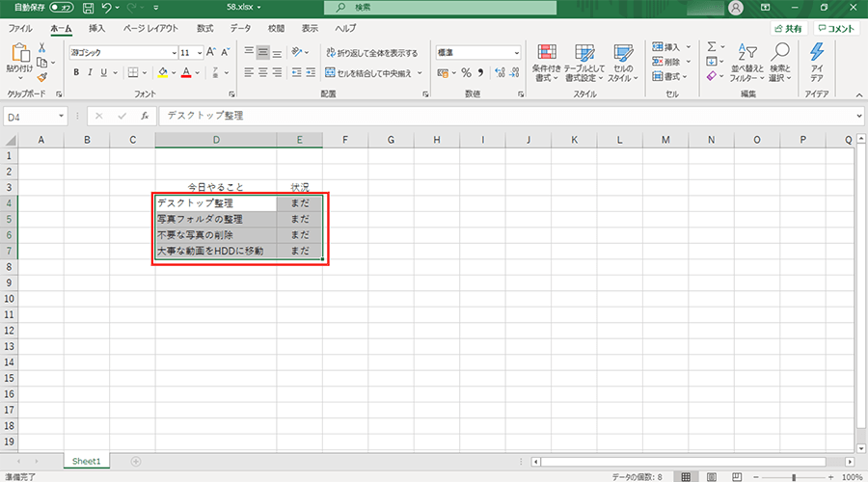Switch to the Review (校閲) tab
The height and width of the screenshot is (482, 868).
276,28
